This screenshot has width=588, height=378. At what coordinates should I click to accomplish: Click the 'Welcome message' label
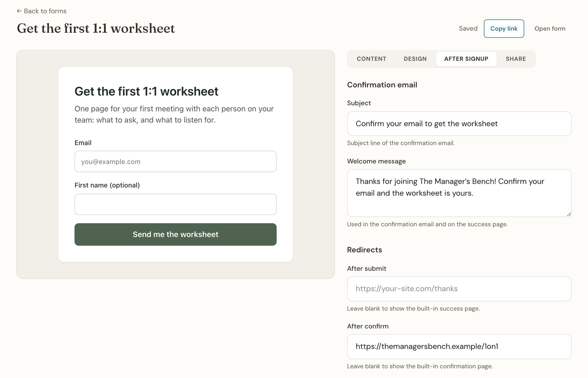coord(376,161)
